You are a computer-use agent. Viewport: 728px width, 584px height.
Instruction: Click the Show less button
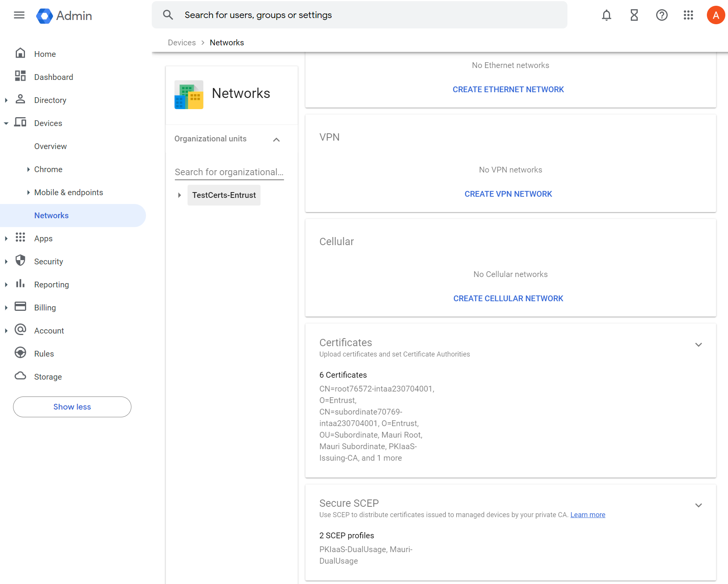tap(72, 407)
